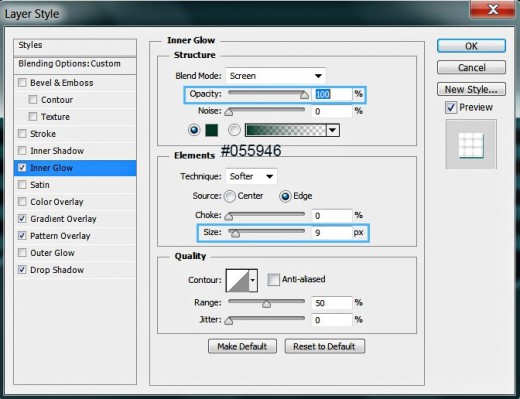Open the Pattern Overlay settings row
Screen dimensions: 520x399
point(75,236)
